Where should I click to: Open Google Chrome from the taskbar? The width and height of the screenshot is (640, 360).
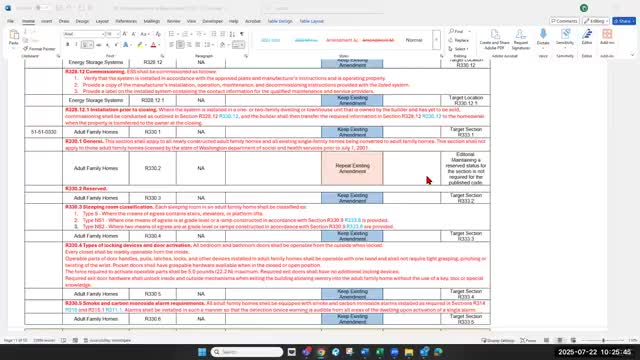321,352
